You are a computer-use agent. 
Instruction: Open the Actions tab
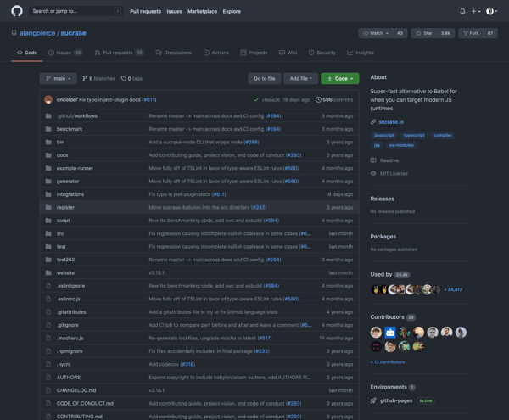pos(215,53)
